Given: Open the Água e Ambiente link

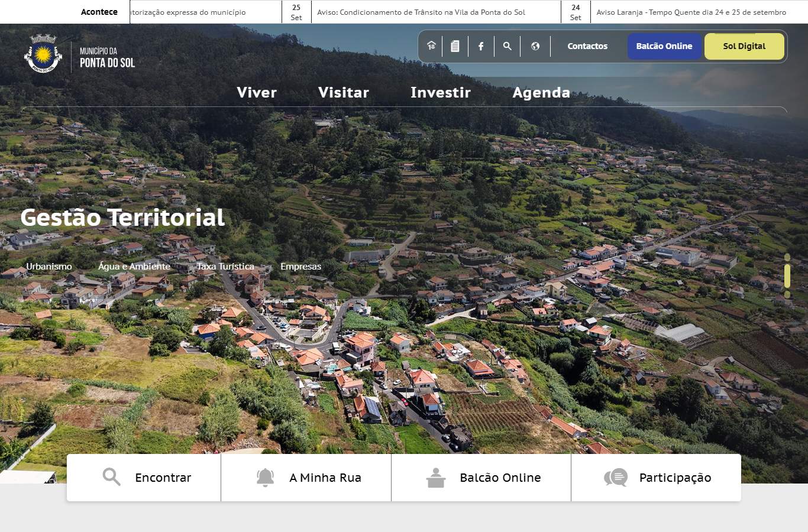Looking at the screenshot, I should 134,267.
